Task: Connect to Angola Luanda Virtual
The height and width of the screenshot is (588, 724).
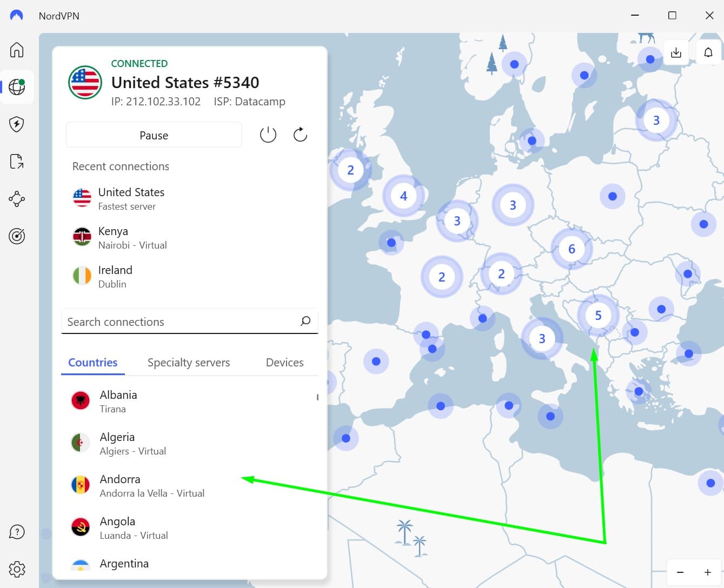Action: (189, 527)
